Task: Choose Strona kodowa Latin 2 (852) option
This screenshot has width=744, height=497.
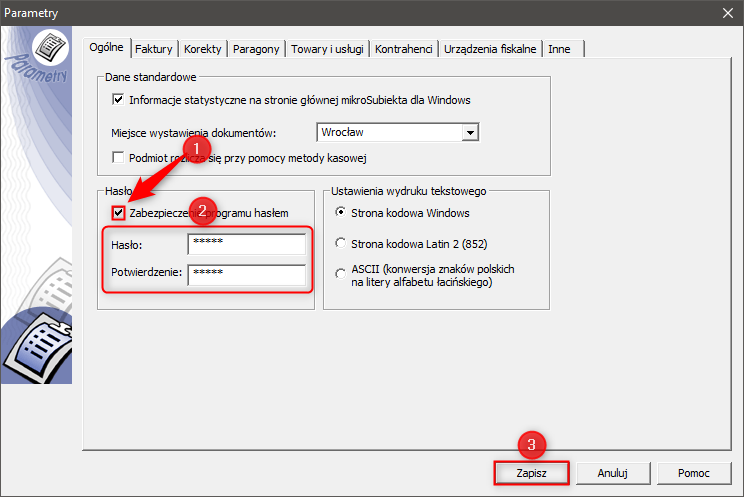Action: click(x=341, y=244)
